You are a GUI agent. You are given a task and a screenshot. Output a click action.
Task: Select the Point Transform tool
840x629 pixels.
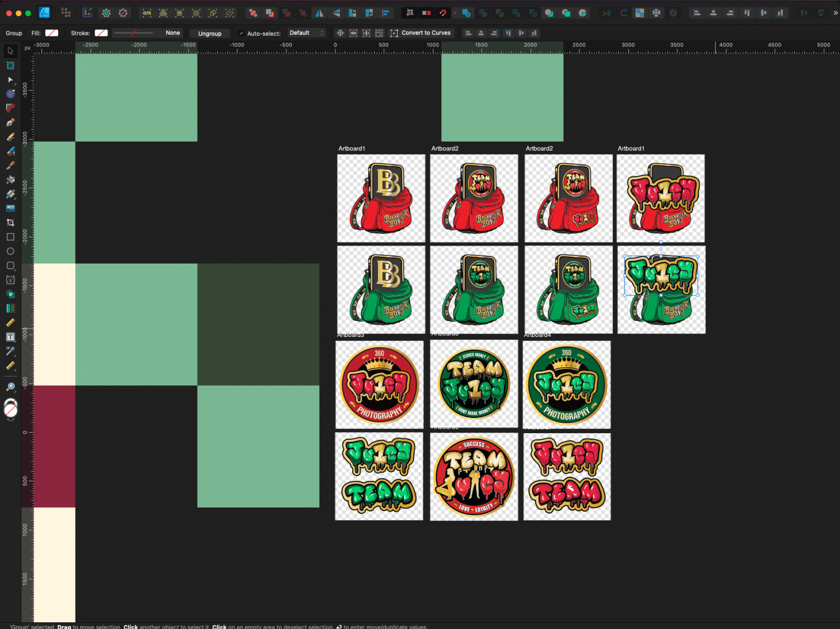(10, 94)
